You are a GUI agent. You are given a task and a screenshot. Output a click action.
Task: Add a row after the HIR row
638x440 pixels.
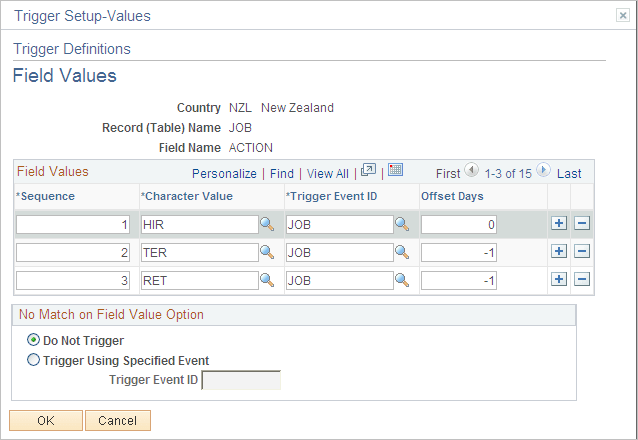point(559,223)
